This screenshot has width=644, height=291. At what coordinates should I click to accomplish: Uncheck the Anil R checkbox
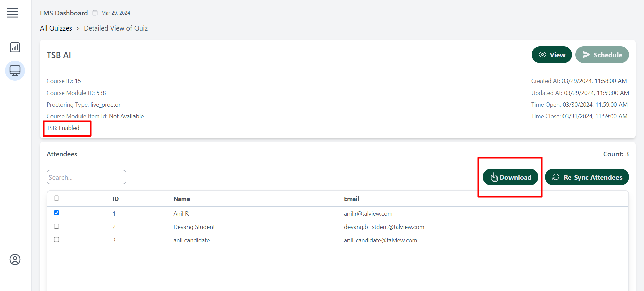[x=57, y=213]
